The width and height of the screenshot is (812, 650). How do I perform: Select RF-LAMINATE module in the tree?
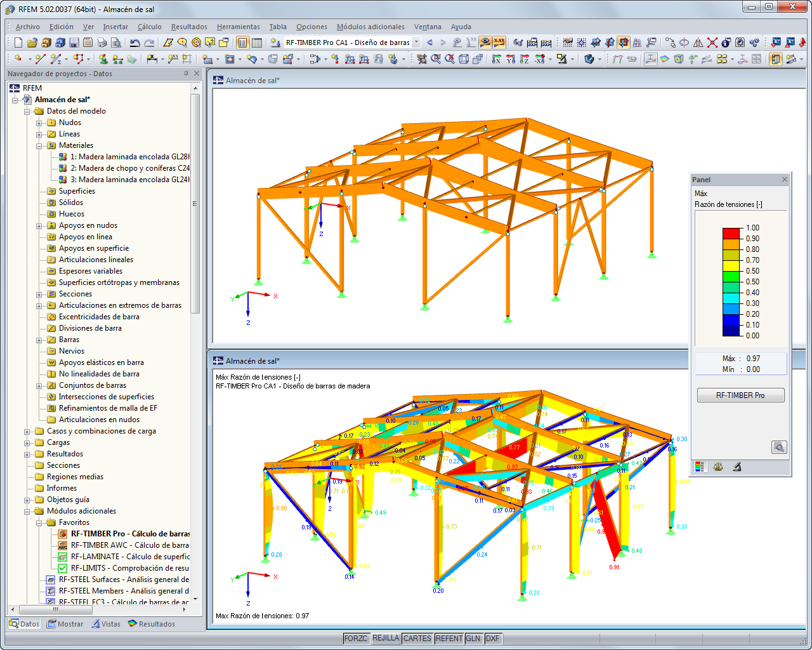pos(129,557)
